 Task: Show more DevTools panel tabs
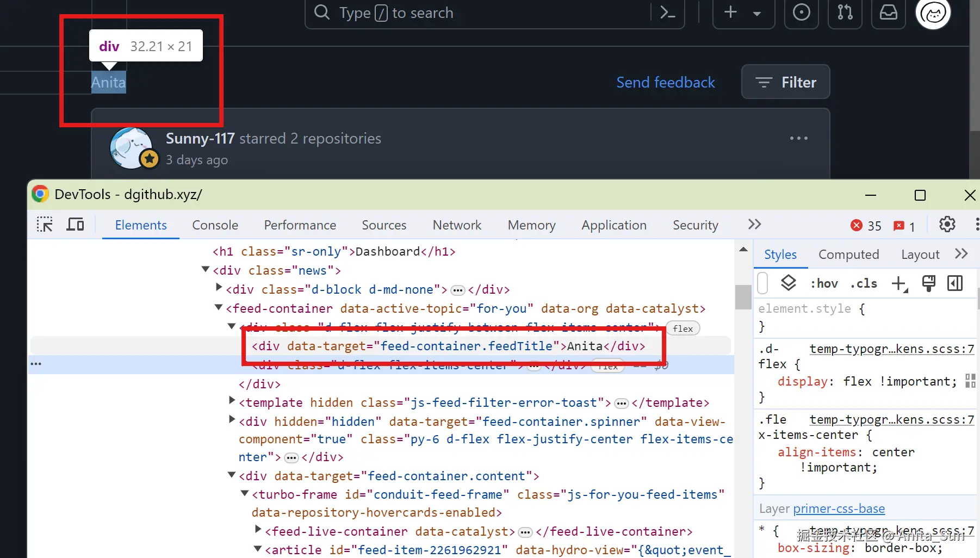[754, 225]
